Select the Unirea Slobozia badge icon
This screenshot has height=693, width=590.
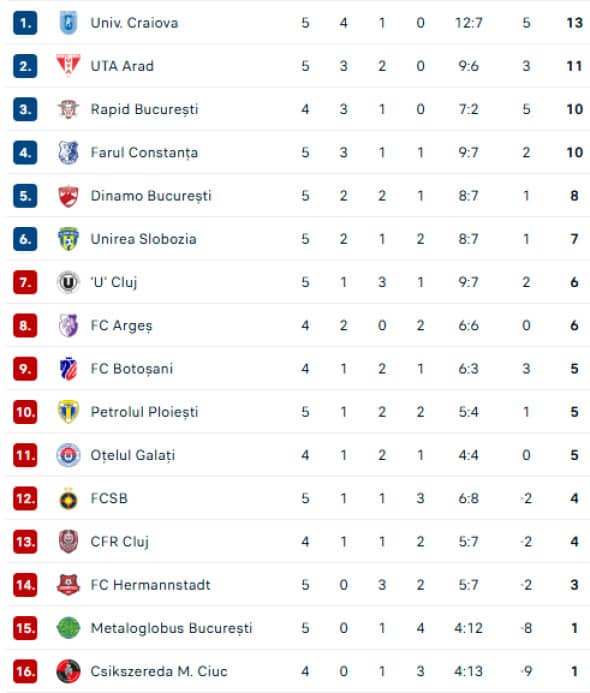[69, 239]
